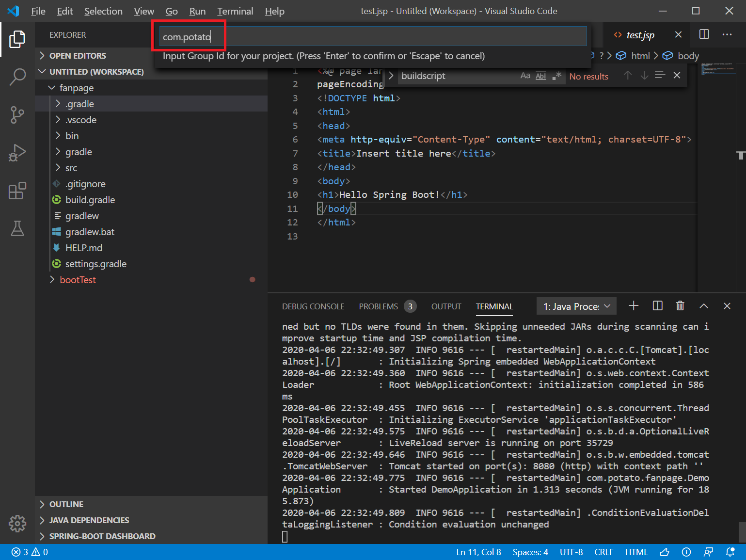The width and height of the screenshot is (746, 560).
Task: Open the Manage gear settings icon
Action: (x=17, y=523)
